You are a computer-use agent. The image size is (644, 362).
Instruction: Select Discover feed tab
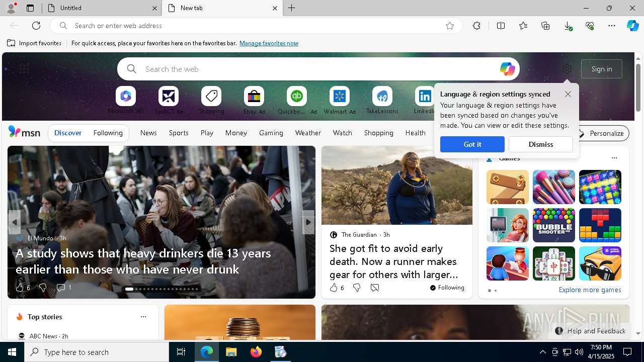(68, 133)
